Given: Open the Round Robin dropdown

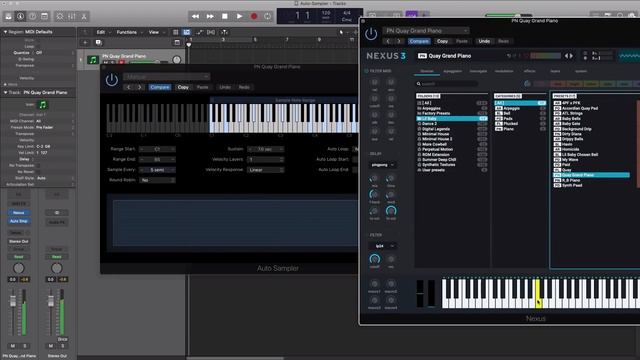Looking at the screenshot, I should (x=157, y=180).
